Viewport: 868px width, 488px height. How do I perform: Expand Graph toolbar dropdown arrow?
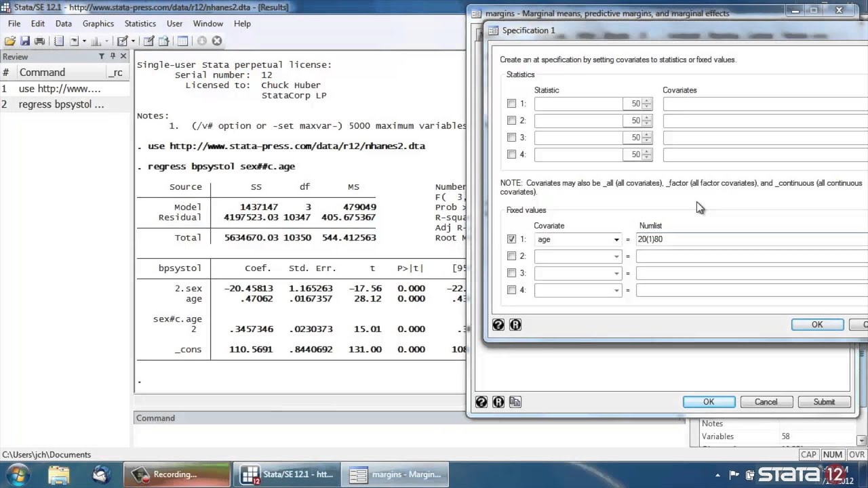106,41
